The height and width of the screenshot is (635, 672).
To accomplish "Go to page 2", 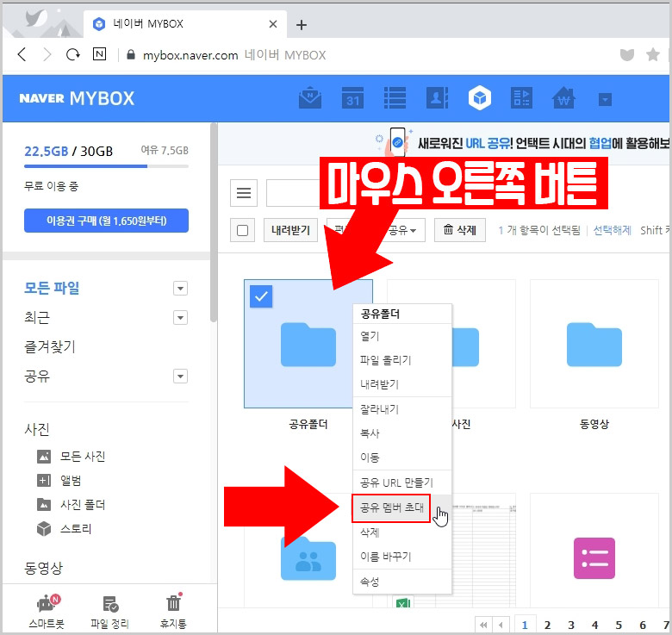I will (x=547, y=626).
